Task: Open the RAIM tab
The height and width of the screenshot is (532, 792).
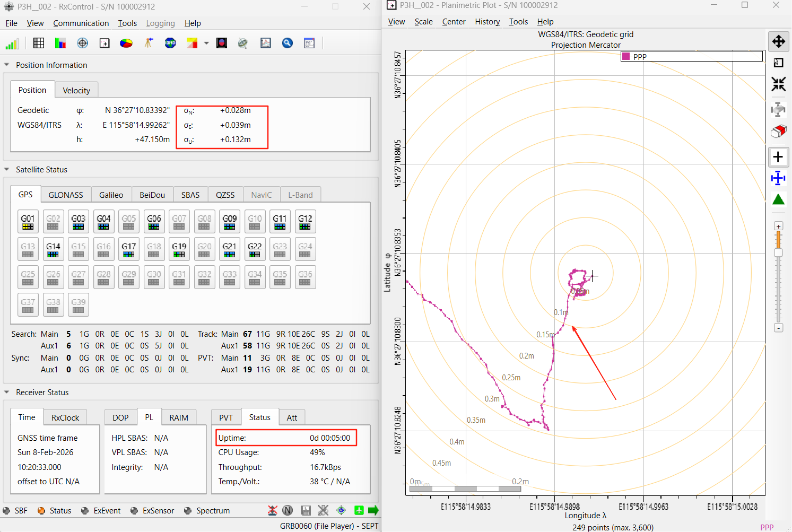Action: [179, 417]
